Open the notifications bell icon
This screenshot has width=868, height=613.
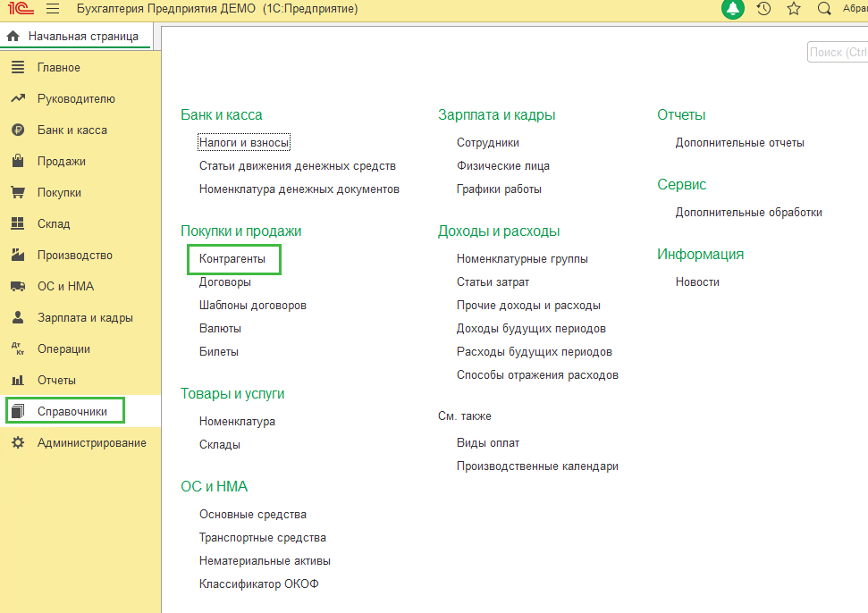pos(733,9)
